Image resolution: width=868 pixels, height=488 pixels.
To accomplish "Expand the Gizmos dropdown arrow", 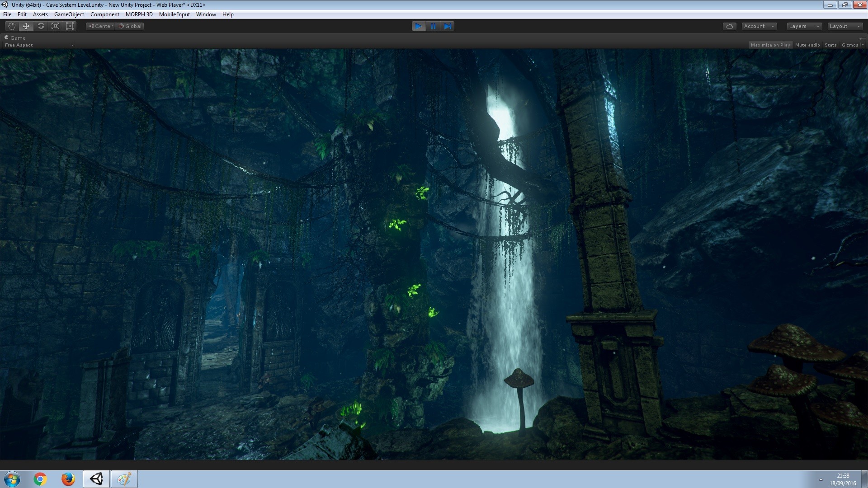I will click(863, 45).
